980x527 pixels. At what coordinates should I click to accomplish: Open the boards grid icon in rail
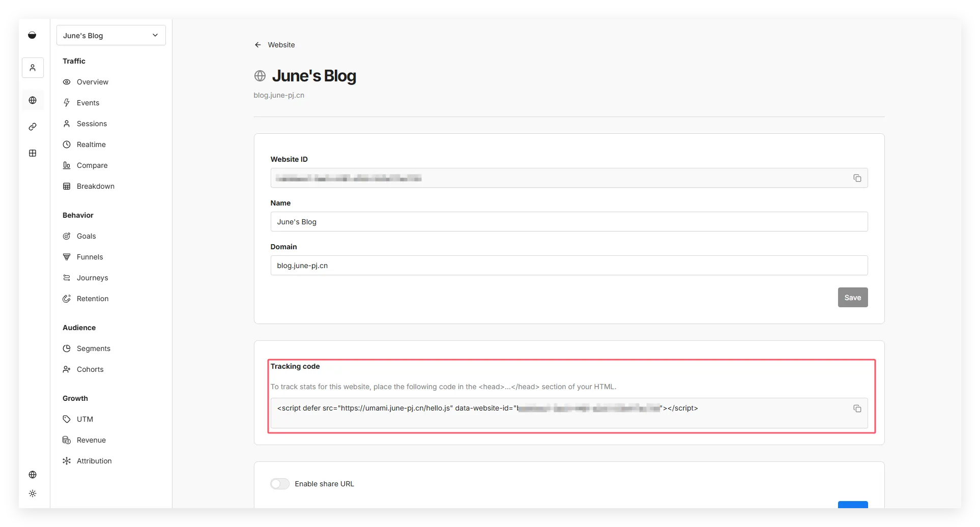click(33, 153)
